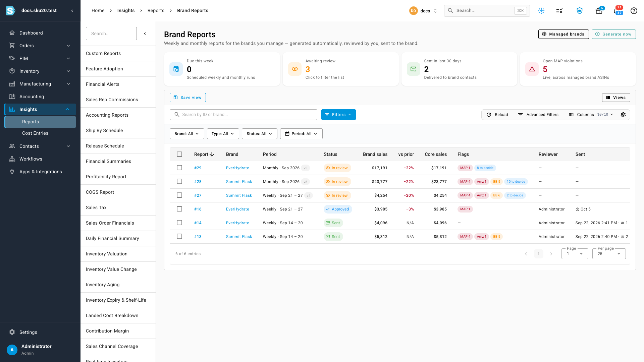Open the Period: All filter dropdown
Screen dimensions: 644x362
pos(301,134)
